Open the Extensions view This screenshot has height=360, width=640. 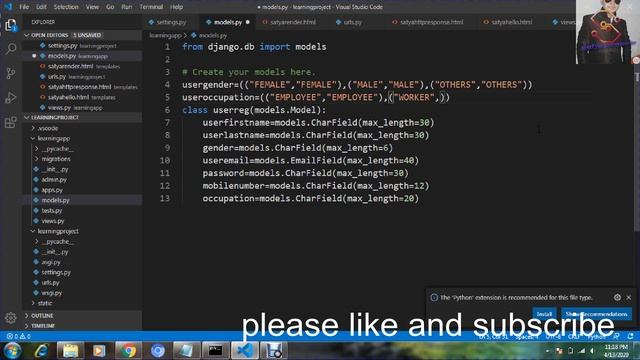[11, 122]
